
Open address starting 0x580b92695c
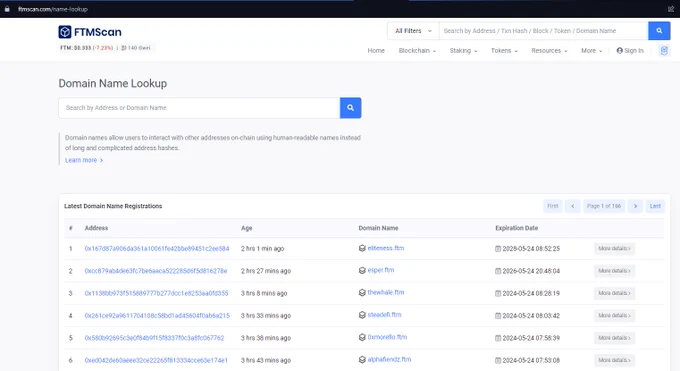154,338
